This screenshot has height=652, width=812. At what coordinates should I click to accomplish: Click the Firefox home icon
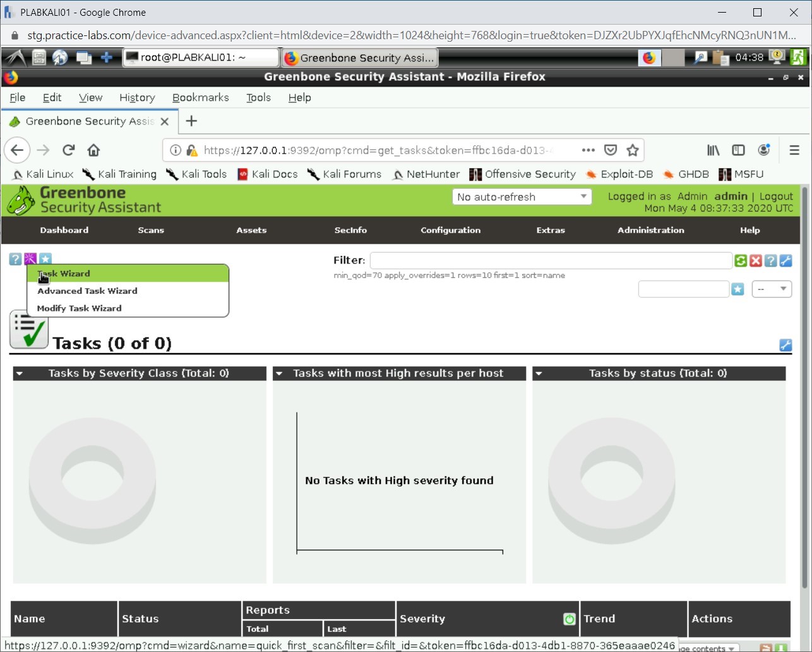point(93,150)
